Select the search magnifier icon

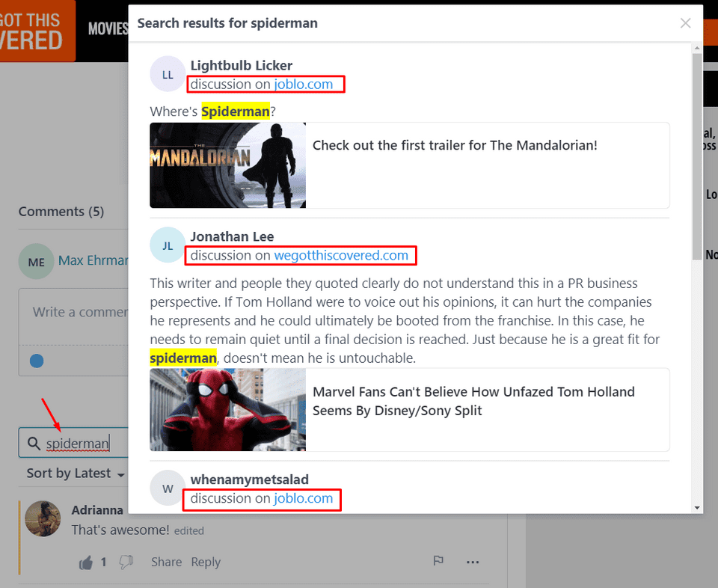(34, 442)
